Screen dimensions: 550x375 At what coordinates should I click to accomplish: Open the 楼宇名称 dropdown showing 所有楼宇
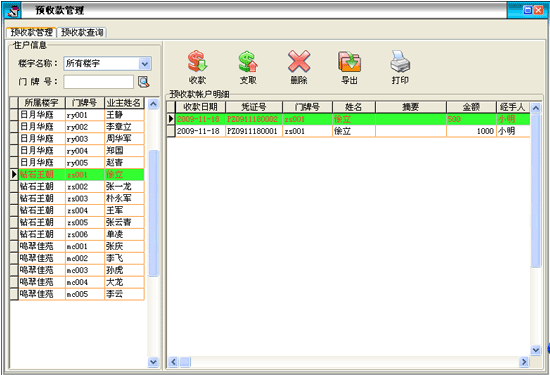pos(108,63)
